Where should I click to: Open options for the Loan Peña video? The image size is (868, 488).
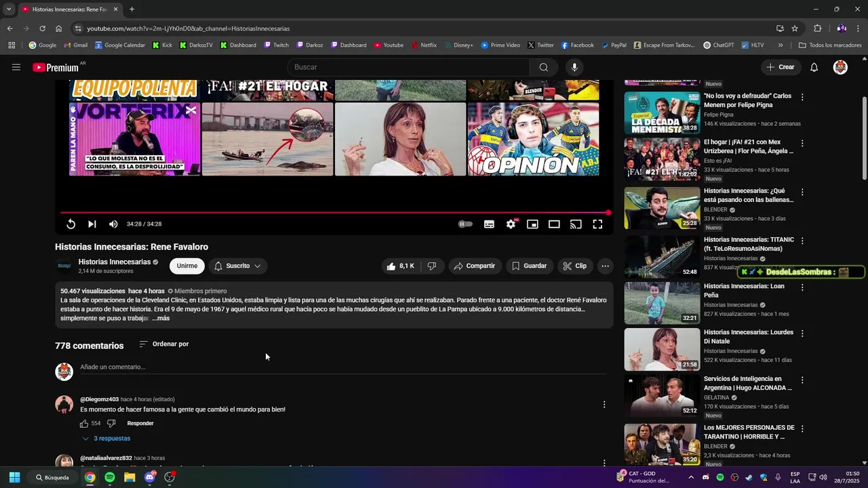tap(802, 287)
